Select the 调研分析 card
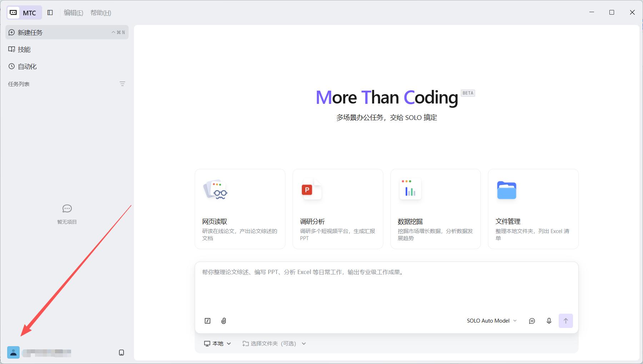Viewport: 643px width, 364px height. click(x=338, y=209)
